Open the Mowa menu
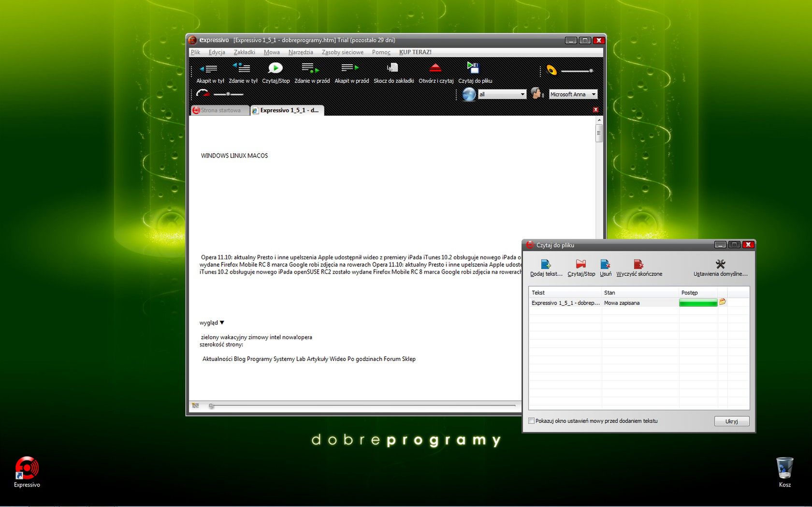 click(x=272, y=52)
